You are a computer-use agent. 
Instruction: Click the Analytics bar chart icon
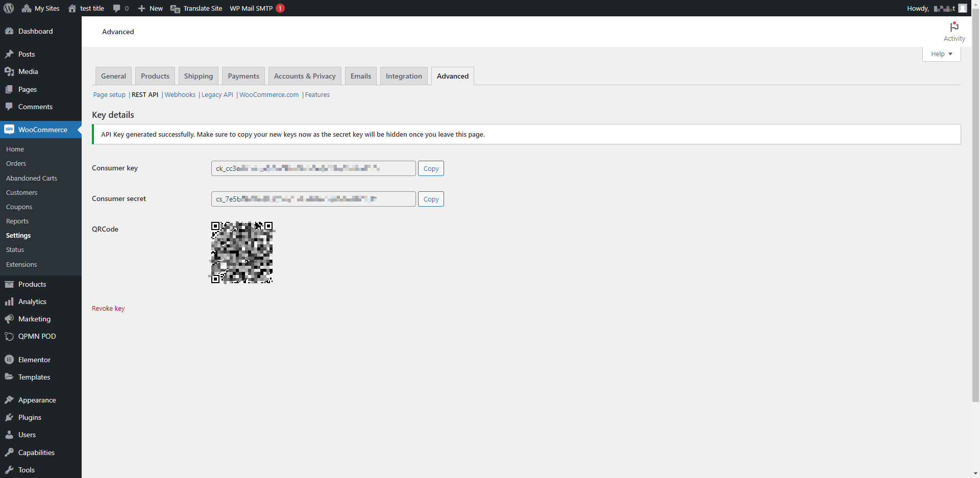(x=9, y=301)
